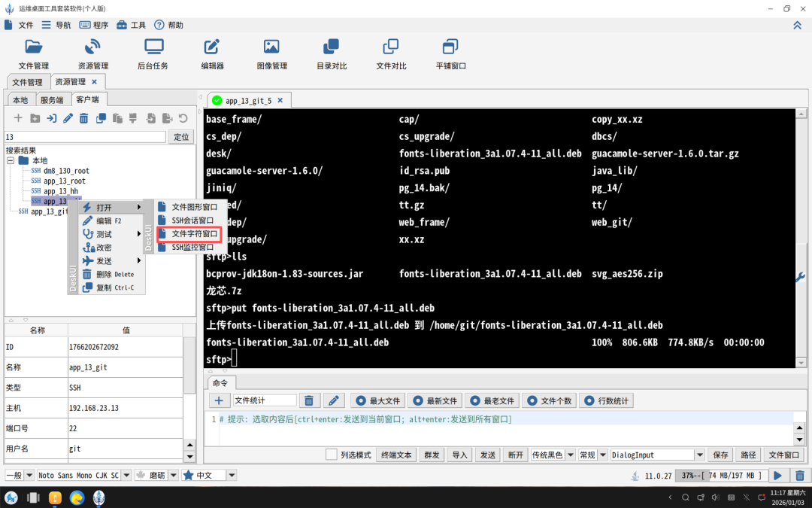Collapse ribbon with double chevron icon
Screen dimensions: 812x508
tap(798, 26)
